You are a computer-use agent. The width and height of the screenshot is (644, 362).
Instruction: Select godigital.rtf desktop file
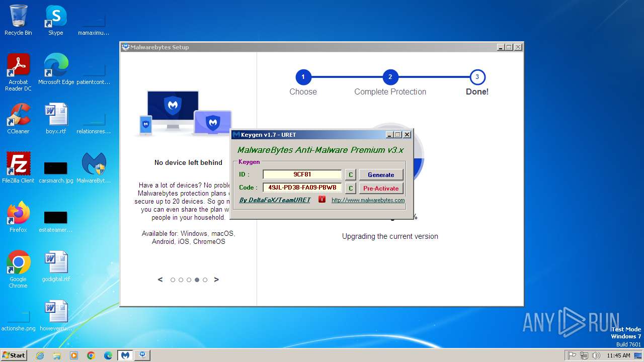(56, 266)
